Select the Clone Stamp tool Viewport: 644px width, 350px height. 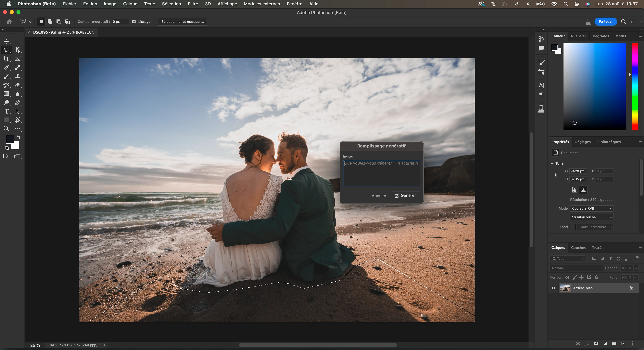pyautogui.click(x=17, y=76)
